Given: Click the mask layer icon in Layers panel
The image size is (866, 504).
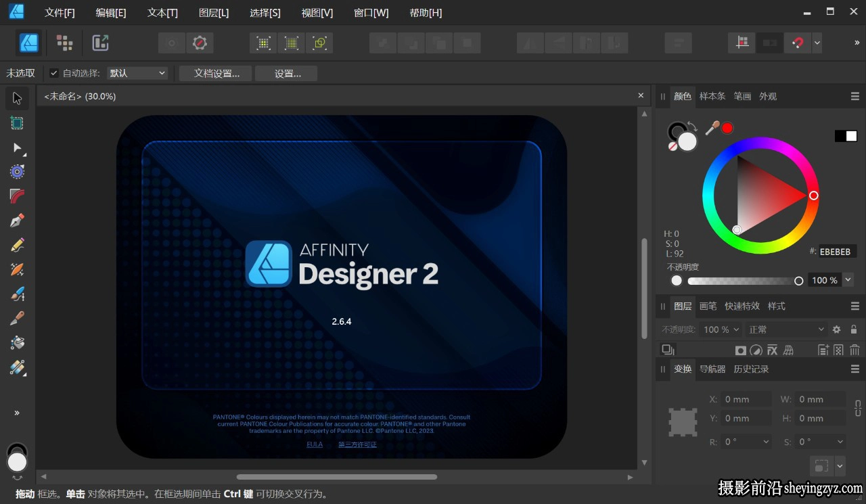Looking at the screenshot, I should [x=741, y=350].
